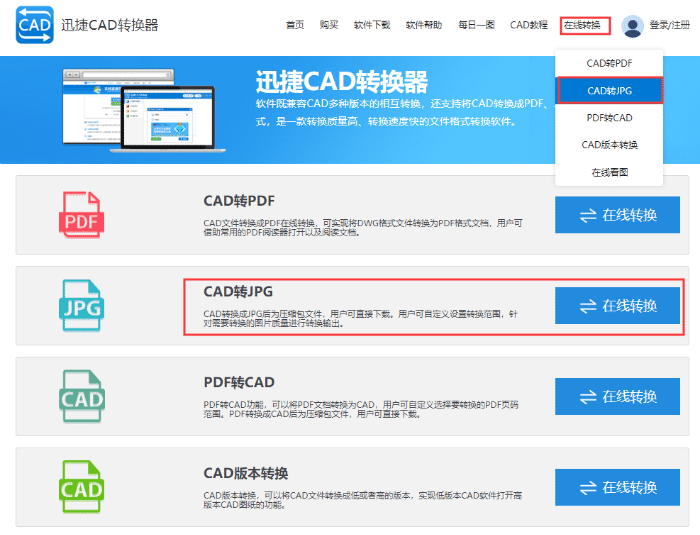Click 在线转换 button for PDF转CAD

tap(617, 397)
